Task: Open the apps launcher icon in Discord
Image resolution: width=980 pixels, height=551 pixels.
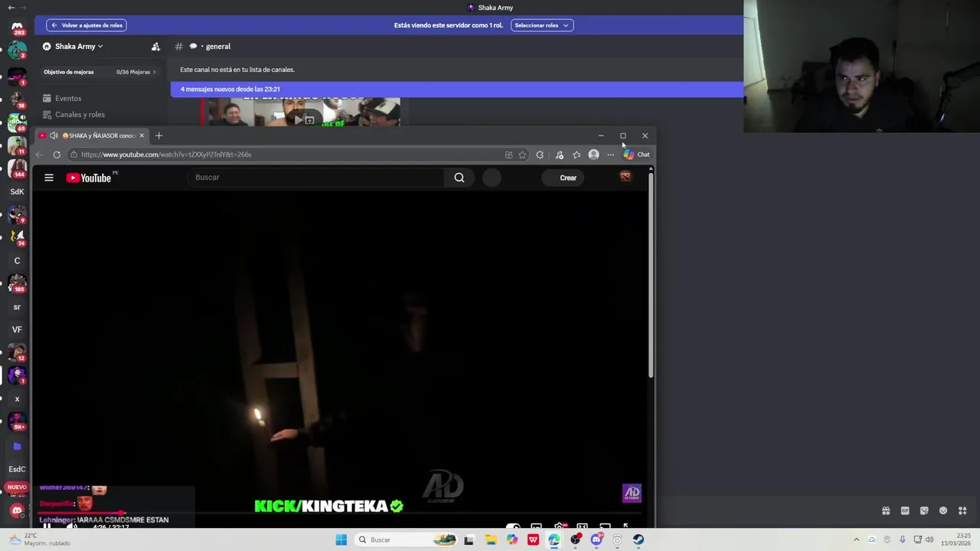Action: (962, 510)
